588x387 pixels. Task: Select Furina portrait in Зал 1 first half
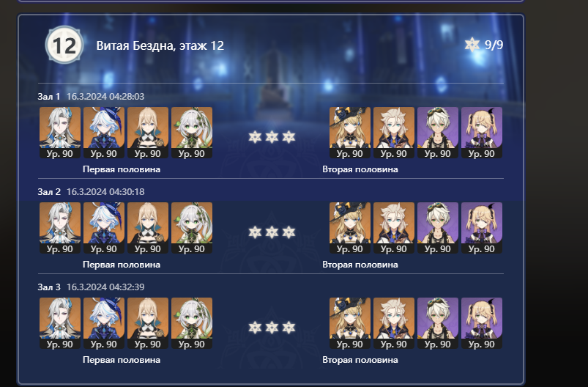(x=104, y=133)
